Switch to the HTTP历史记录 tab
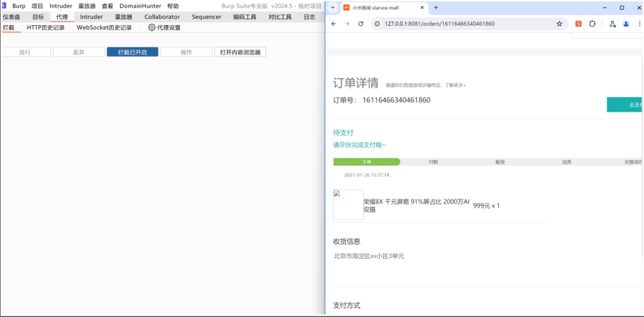 [45, 28]
